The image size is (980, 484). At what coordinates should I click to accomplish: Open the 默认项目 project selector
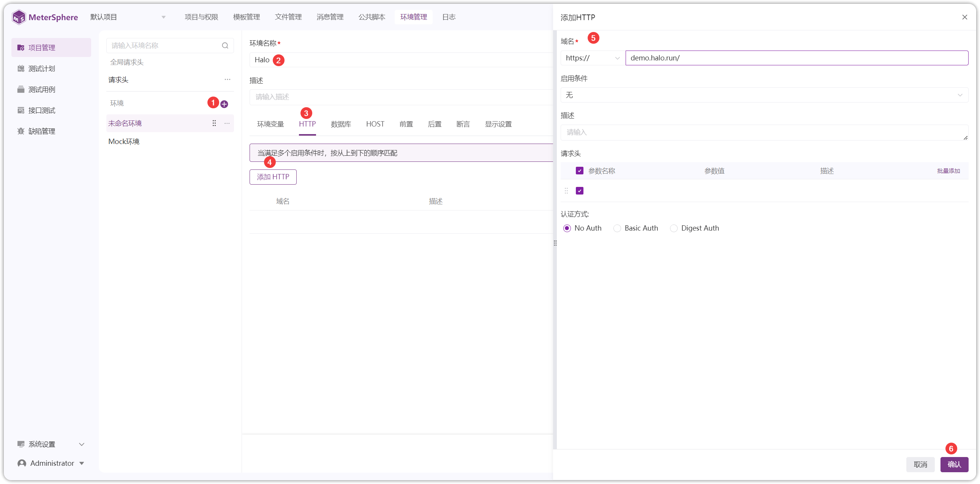(128, 17)
